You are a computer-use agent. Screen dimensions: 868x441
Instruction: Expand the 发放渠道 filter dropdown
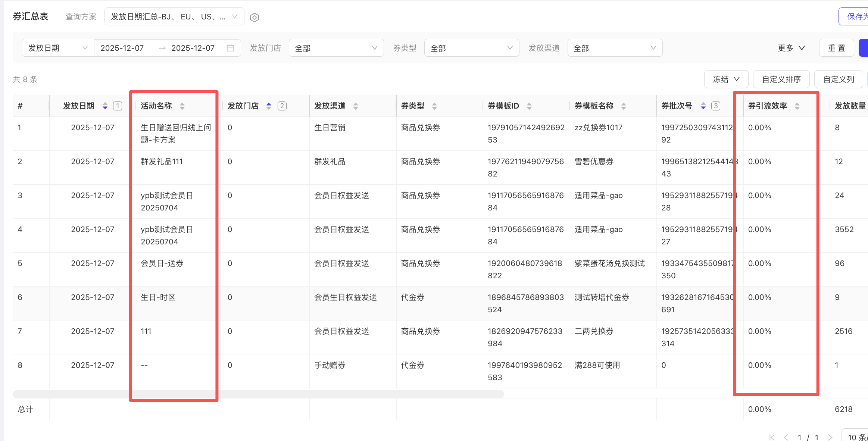pos(615,48)
